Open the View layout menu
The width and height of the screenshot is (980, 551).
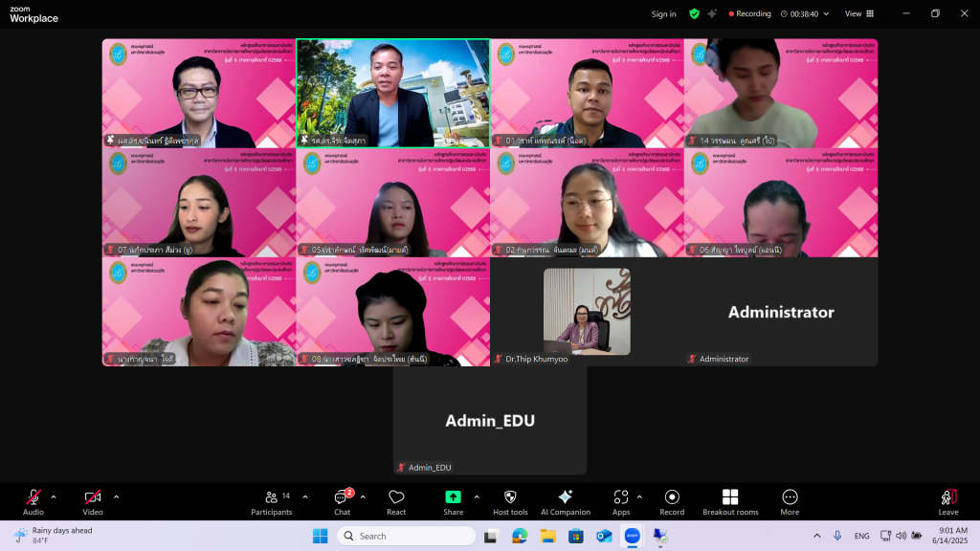pyautogui.click(x=858, y=14)
